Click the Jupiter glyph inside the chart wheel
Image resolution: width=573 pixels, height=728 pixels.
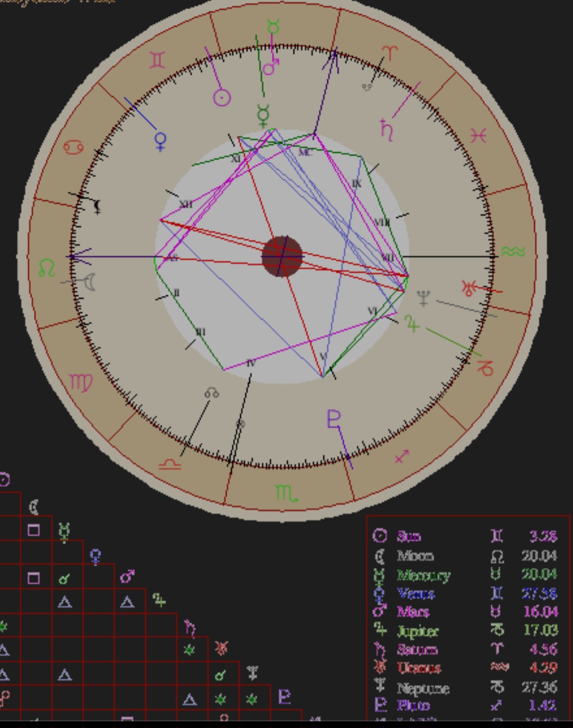click(x=412, y=323)
